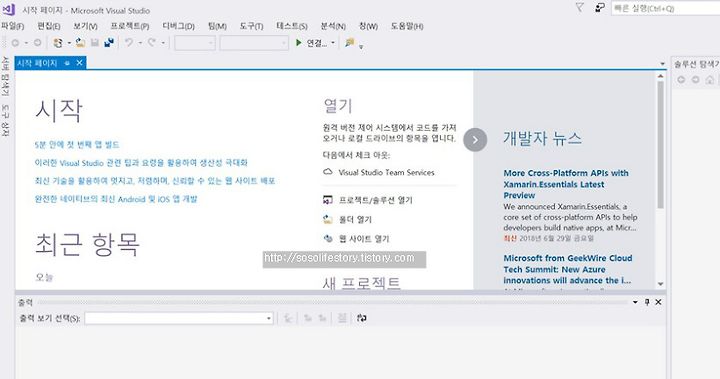Click the 웹 사이트 열기 icon
The image size is (720, 379).
pos(328,238)
